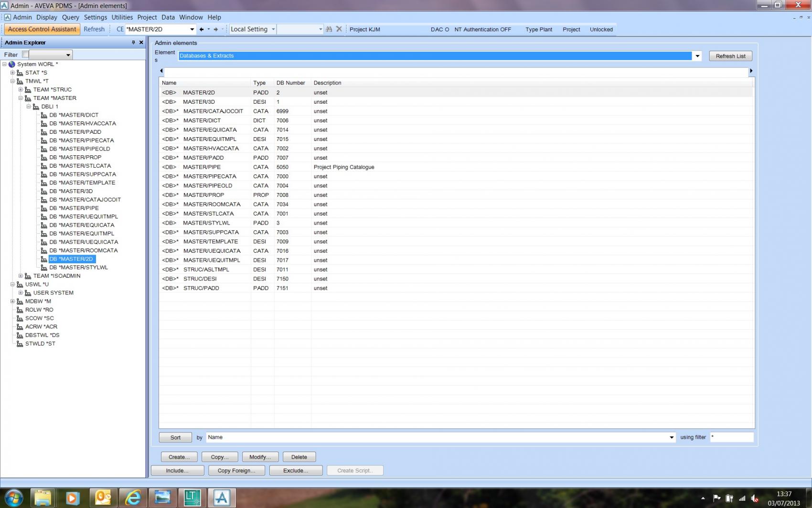Click the Create... button
The image size is (812, 508).
click(179, 457)
